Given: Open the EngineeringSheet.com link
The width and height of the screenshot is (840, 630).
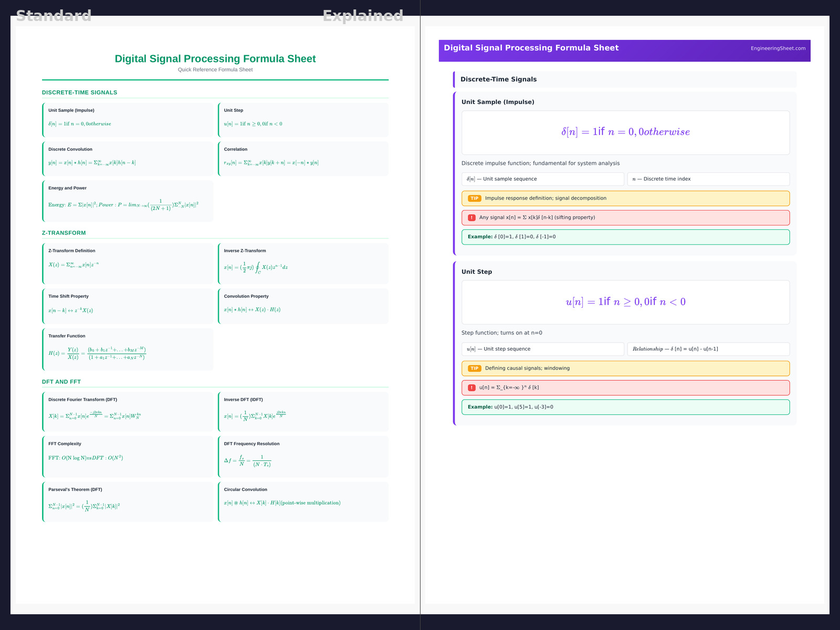Looking at the screenshot, I should [778, 48].
